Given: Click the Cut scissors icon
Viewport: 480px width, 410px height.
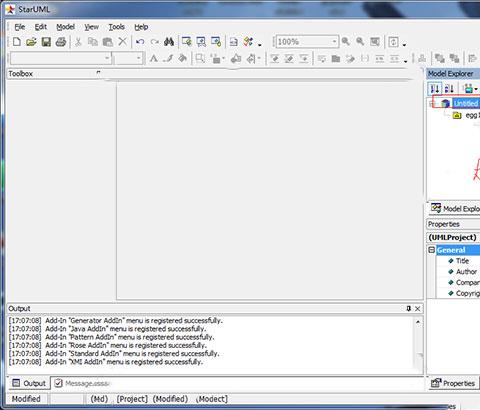Looking at the screenshot, I should click(78, 42).
